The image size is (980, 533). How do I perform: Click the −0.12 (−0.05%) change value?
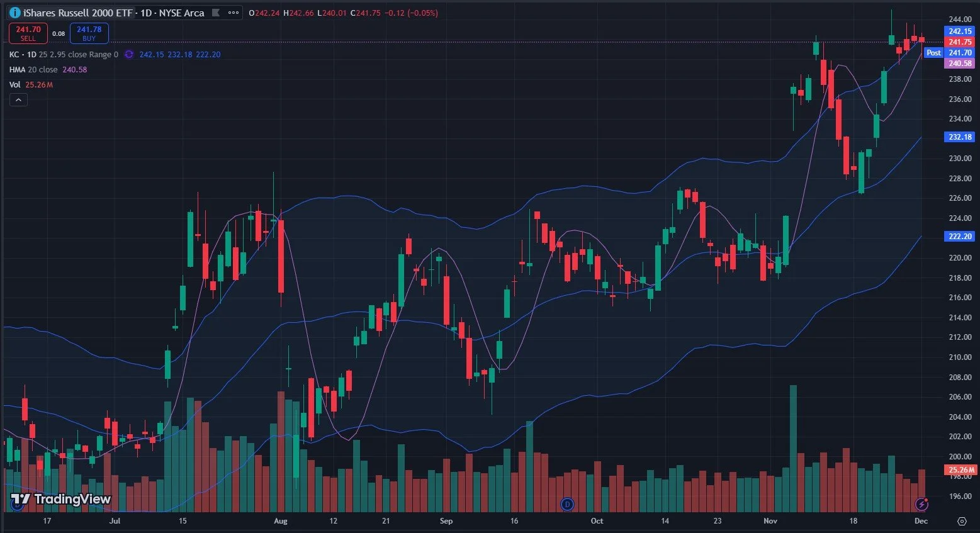[x=412, y=13]
